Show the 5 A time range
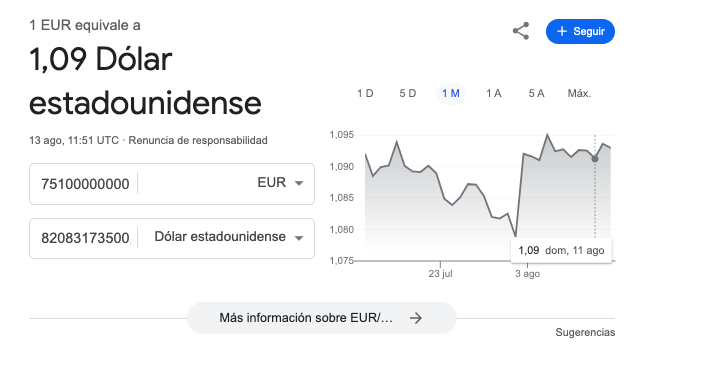The image size is (704, 365). click(x=536, y=93)
